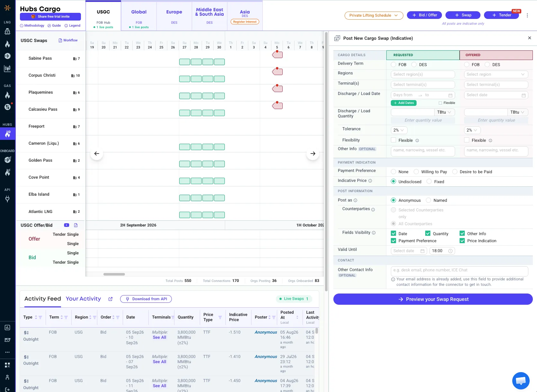Image resolution: width=537 pixels, height=392 pixels.
Task: Click the Fields Visibility info icon
Action: pyautogui.click(x=374, y=233)
